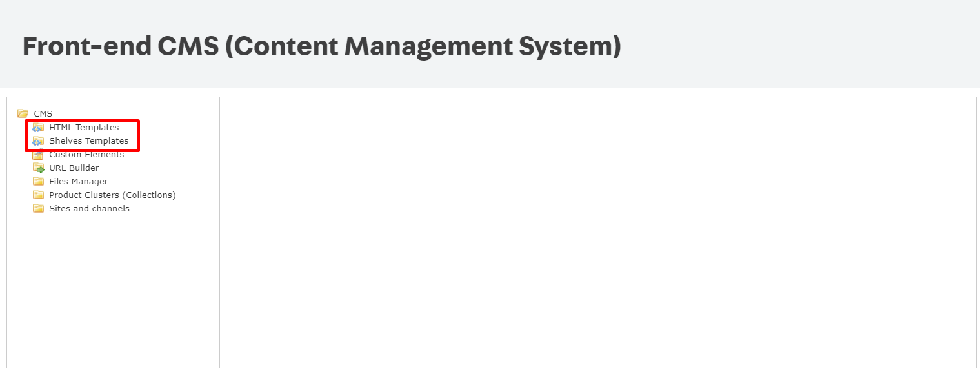Click the Files Manager folder icon
The width and height of the screenshot is (980, 368).
[x=39, y=182]
